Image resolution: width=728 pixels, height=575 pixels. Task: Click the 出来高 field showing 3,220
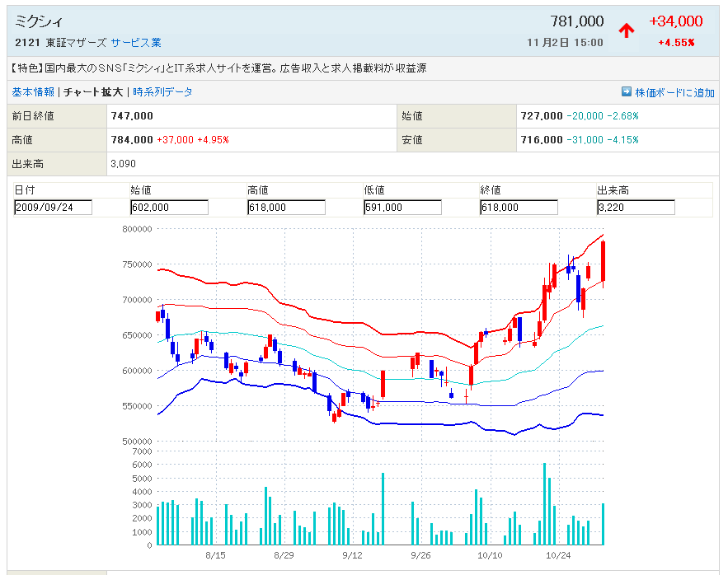pos(636,208)
